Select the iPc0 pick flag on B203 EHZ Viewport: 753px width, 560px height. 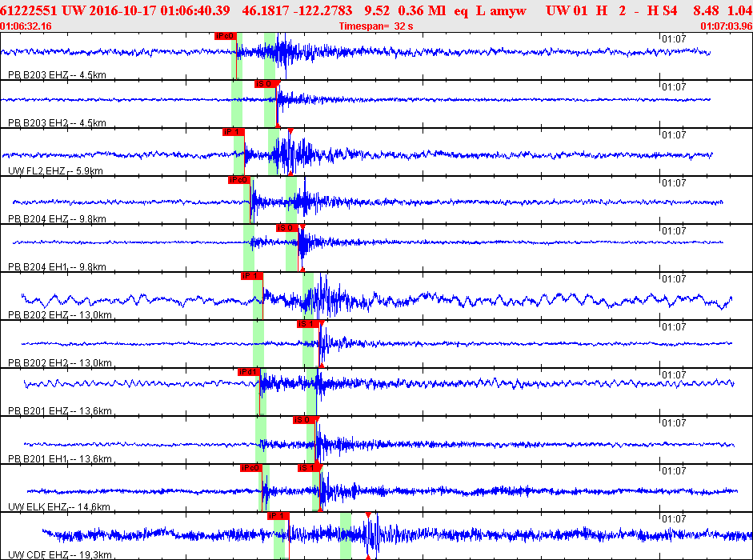coord(225,36)
